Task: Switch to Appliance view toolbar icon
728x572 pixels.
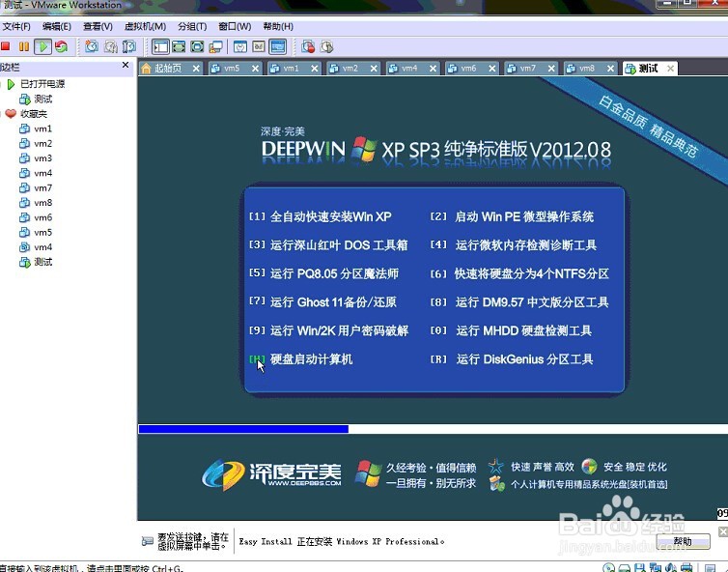Action: pos(259,46)
